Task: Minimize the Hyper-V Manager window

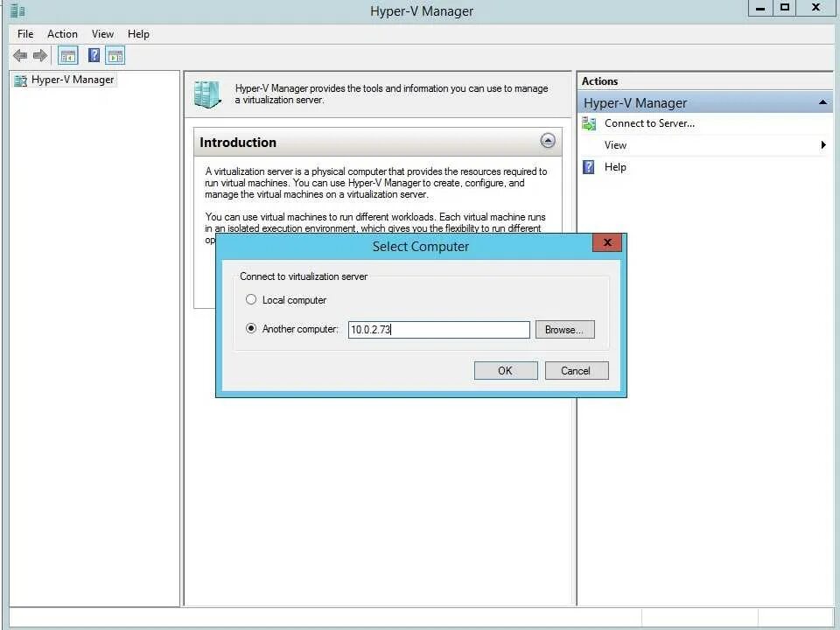Action: click(760, 8)
